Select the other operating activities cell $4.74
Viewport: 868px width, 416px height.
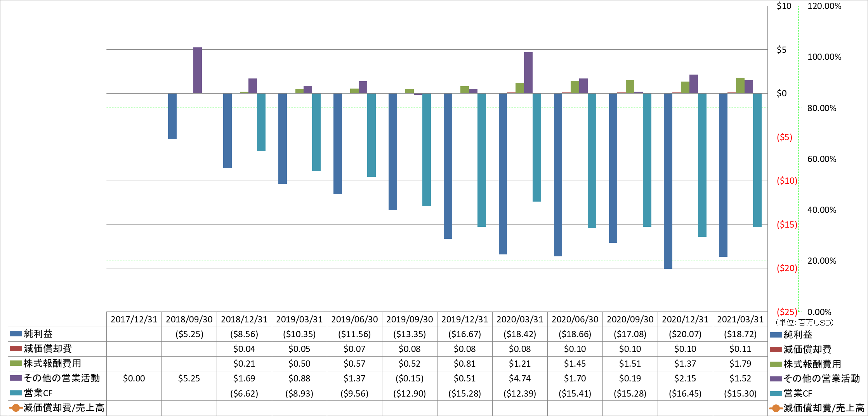[520, 378]
